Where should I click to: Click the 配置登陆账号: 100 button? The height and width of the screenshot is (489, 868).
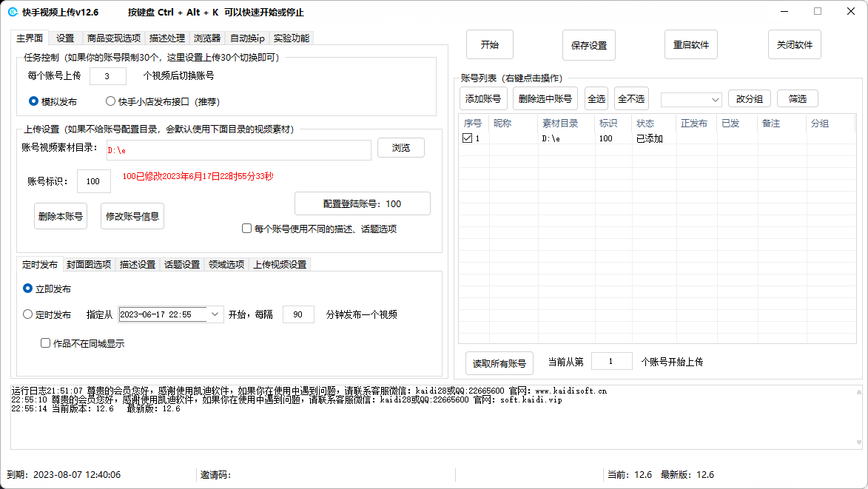click(362, 203)
